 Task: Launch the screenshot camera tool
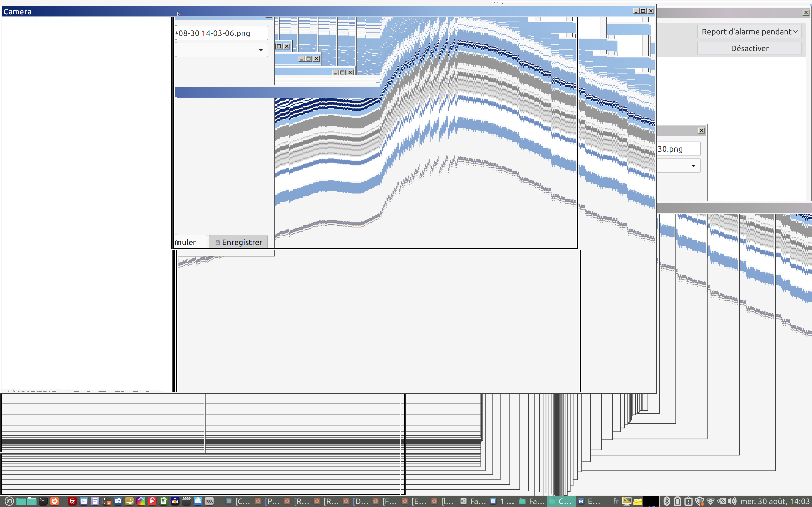[118, 501]
